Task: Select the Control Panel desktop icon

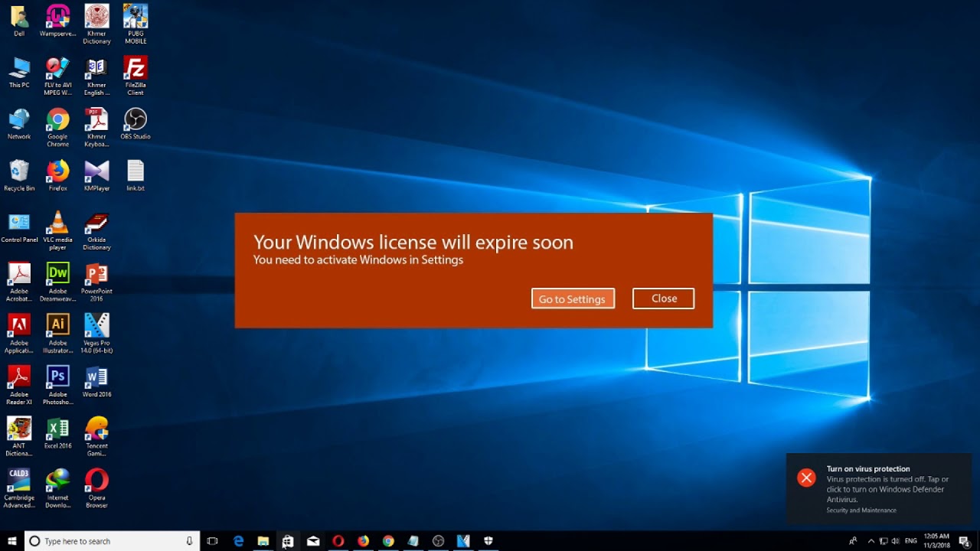Action: tap(19, 227)
